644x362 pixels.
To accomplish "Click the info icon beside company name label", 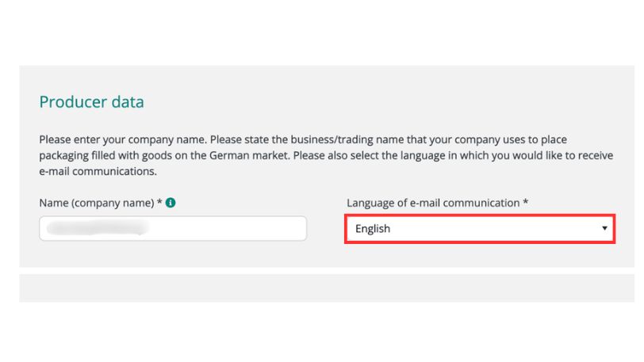I will pos(171,203).
